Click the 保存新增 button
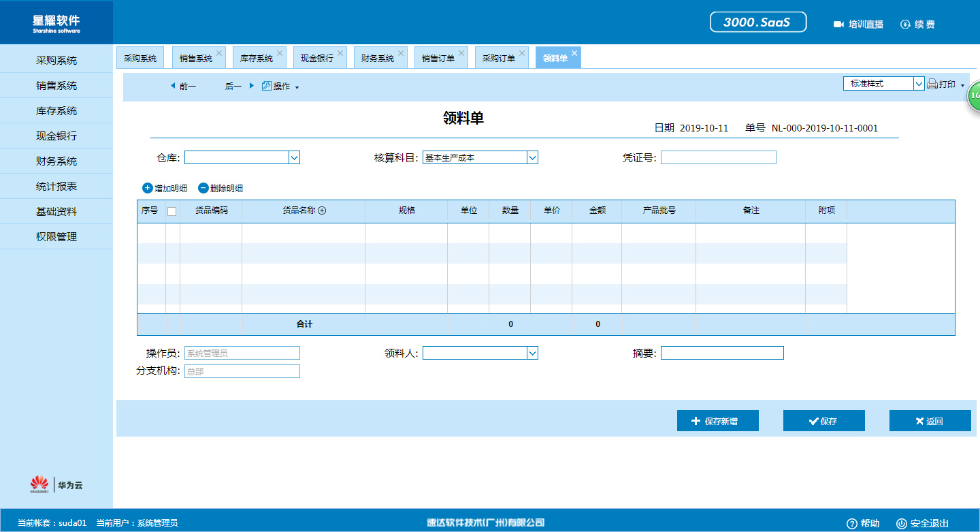Viewport: 980px width, 532px height. point(718,421)
